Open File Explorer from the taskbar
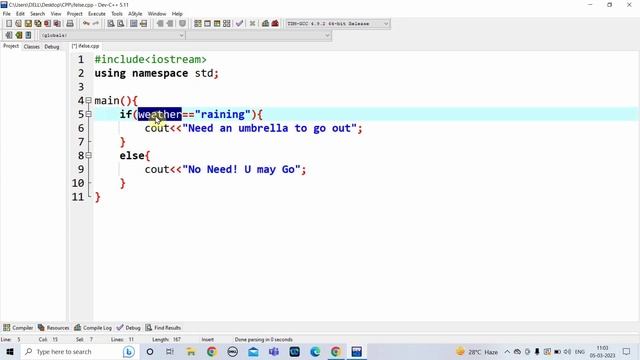This screenshot has height=360, width=640. coord(191,352)
